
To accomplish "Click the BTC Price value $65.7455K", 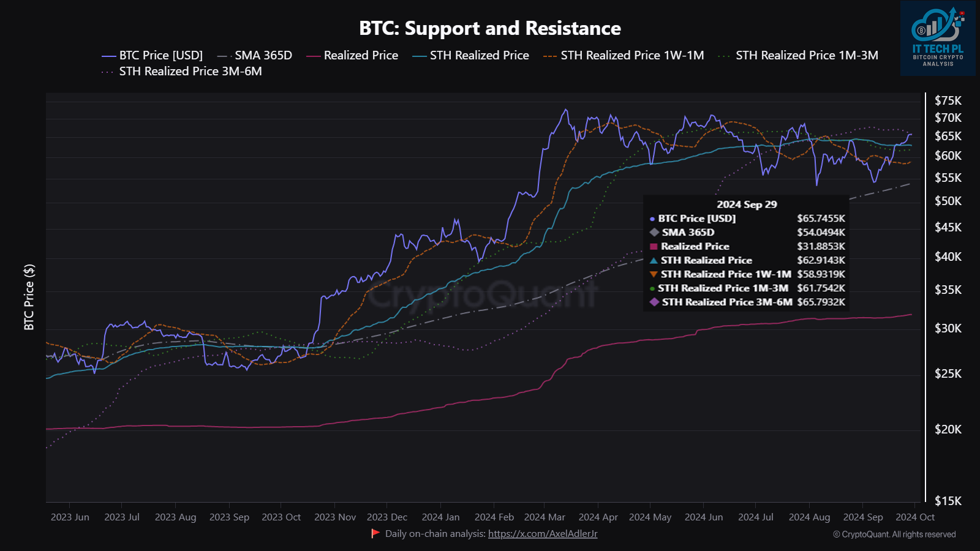I will 821,219.
